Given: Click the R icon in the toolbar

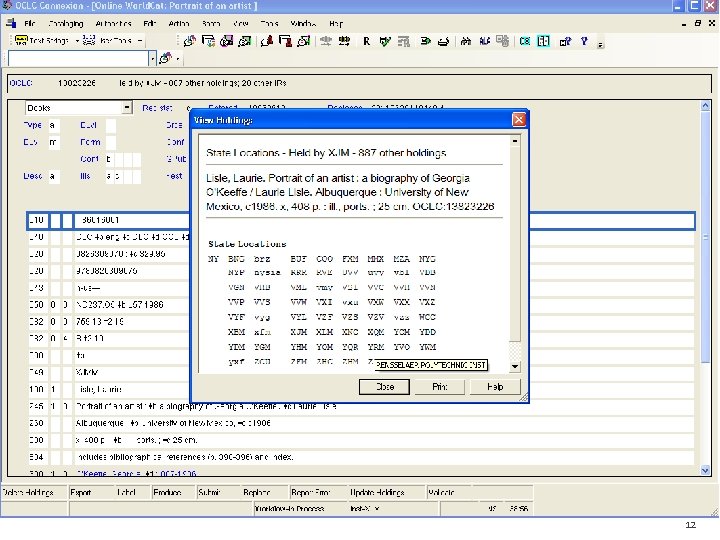Looking at the screenshot, I should point(366,41).
